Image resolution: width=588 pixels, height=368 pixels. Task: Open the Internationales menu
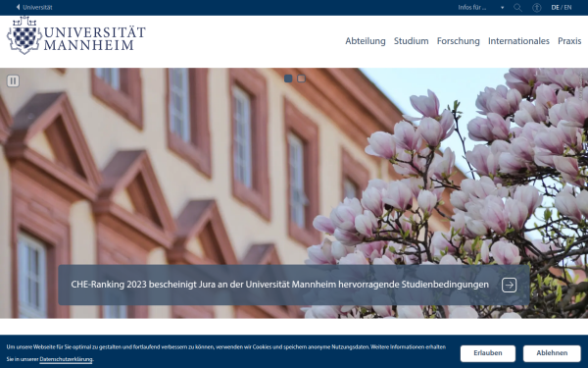pyautogui.click(x=518, y=41)
